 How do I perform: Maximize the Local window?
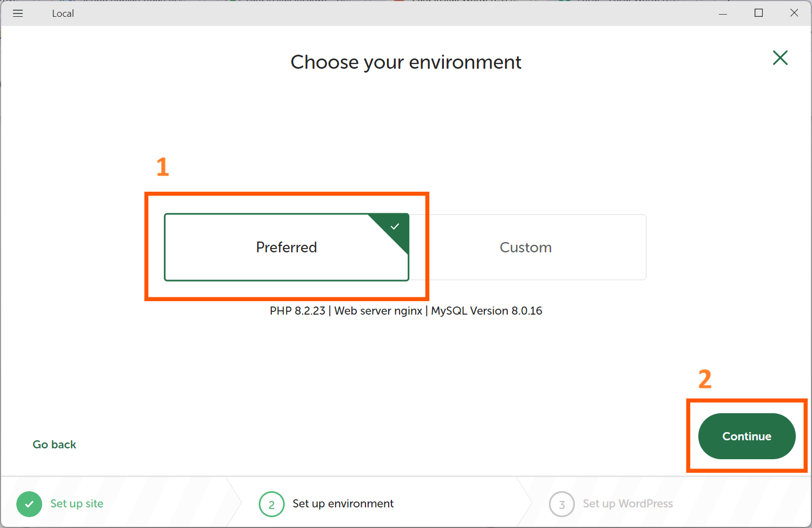tap(758, 13)
